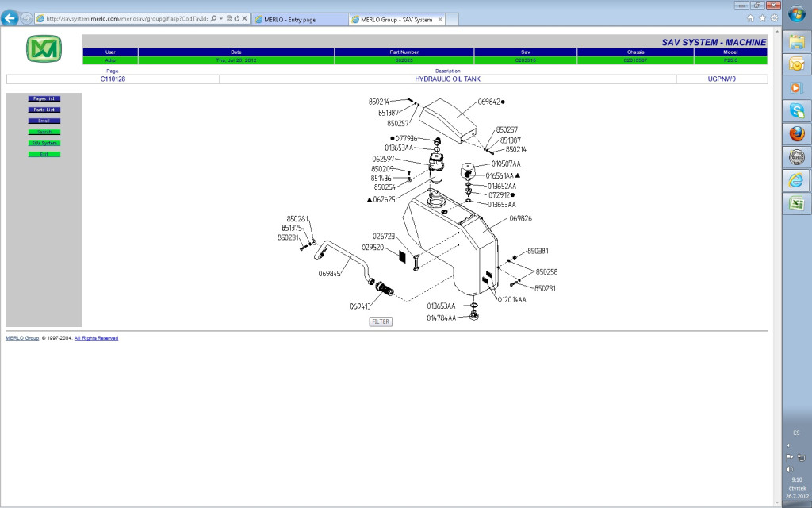This screenshot has height=508, width=812.
Task: Click part number 026723 label
Action: click(x=384, y=237)
